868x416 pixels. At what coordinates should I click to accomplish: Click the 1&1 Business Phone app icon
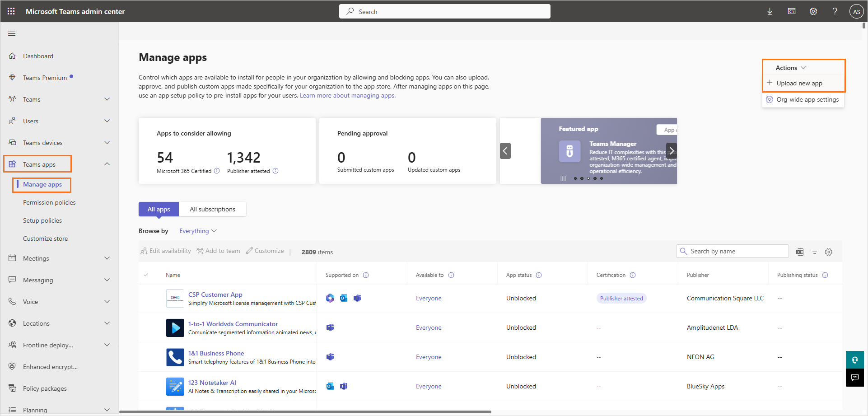tap(175, 357)
